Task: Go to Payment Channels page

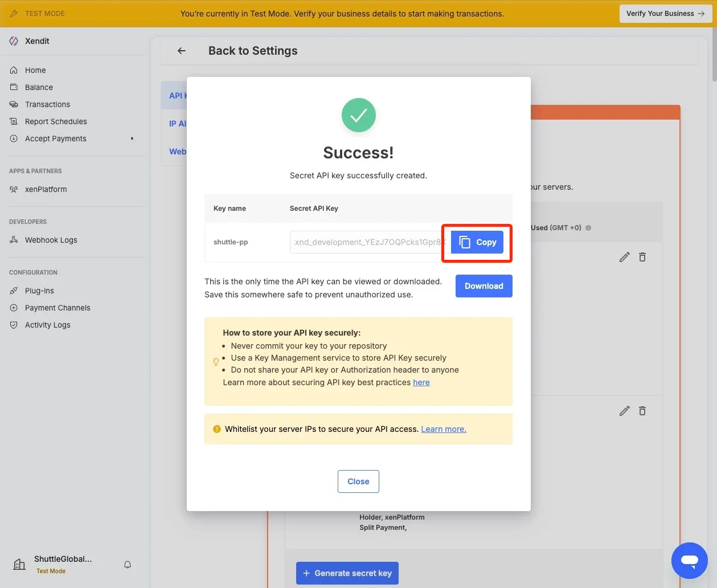Action: pos(58,308)
